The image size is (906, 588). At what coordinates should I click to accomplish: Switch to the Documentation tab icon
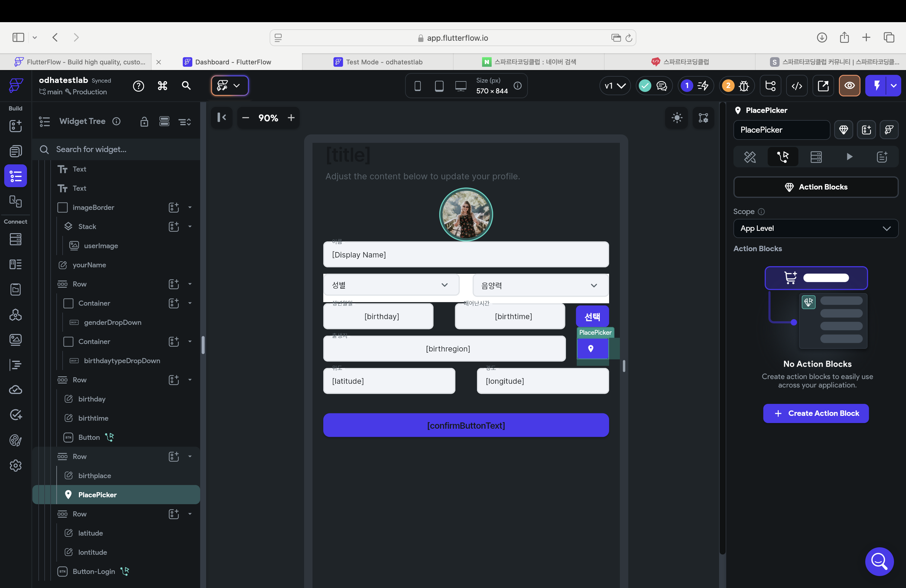pos(882,157)
